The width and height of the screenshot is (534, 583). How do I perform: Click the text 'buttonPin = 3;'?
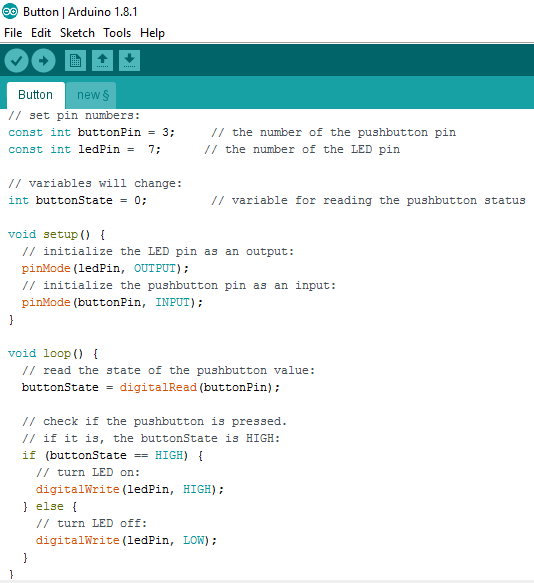point(126,132)
